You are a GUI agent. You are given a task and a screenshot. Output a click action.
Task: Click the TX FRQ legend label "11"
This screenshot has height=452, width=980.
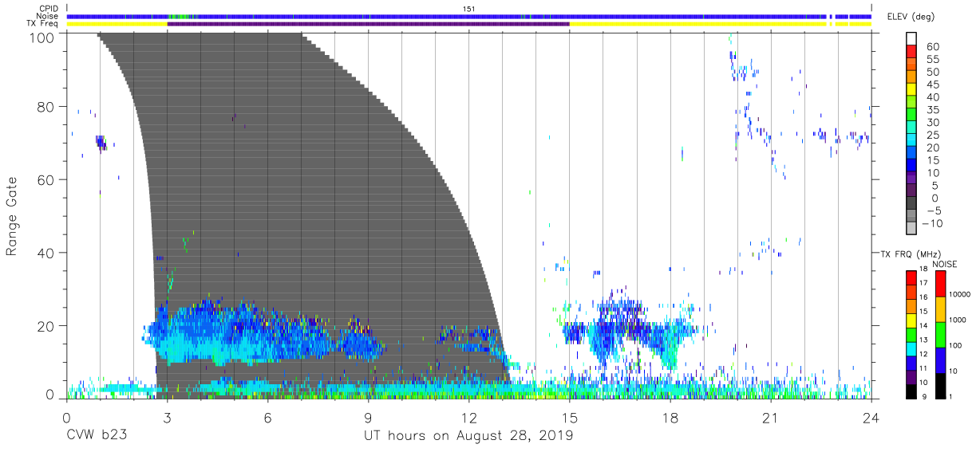pos(925,368)
